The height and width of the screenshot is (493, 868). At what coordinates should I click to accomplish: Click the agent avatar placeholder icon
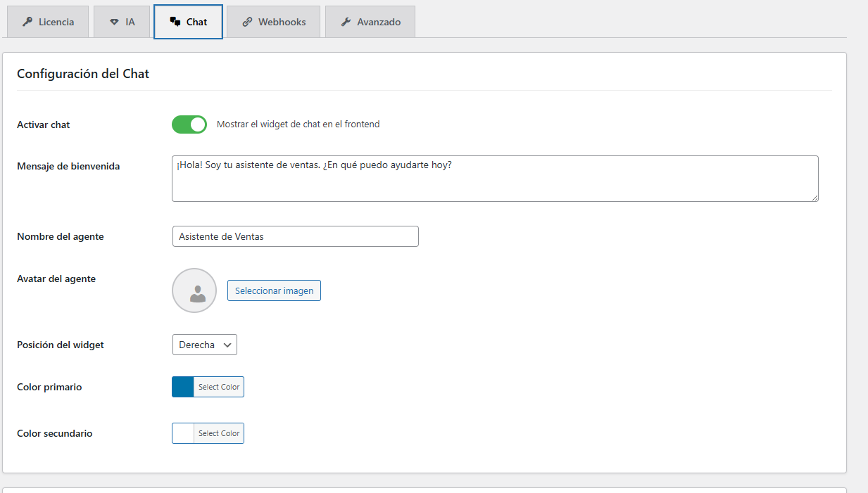[194, 290]
